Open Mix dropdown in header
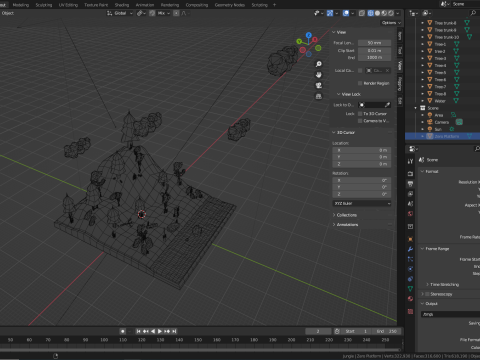Image resolution: width=480 pixels, height=360 pixels. [x=164, y=13]
